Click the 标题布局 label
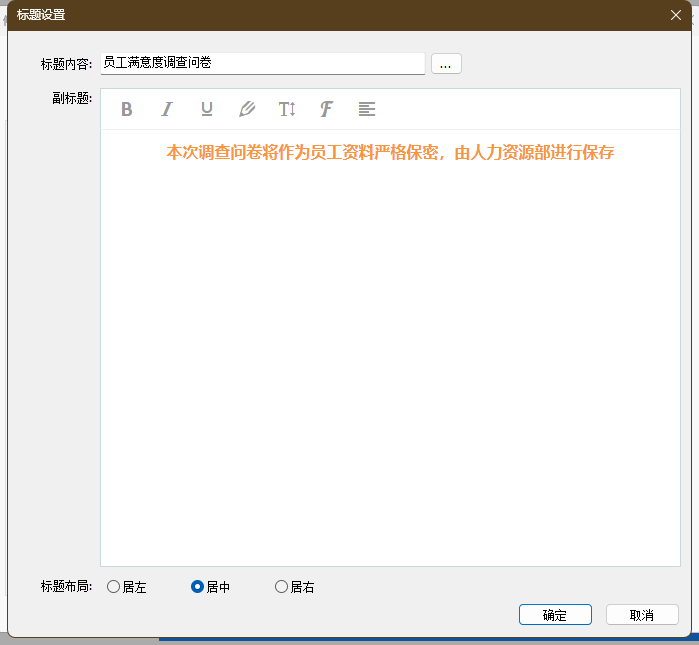699x645 pixels. pyautogui.click(x=66, y=587)
